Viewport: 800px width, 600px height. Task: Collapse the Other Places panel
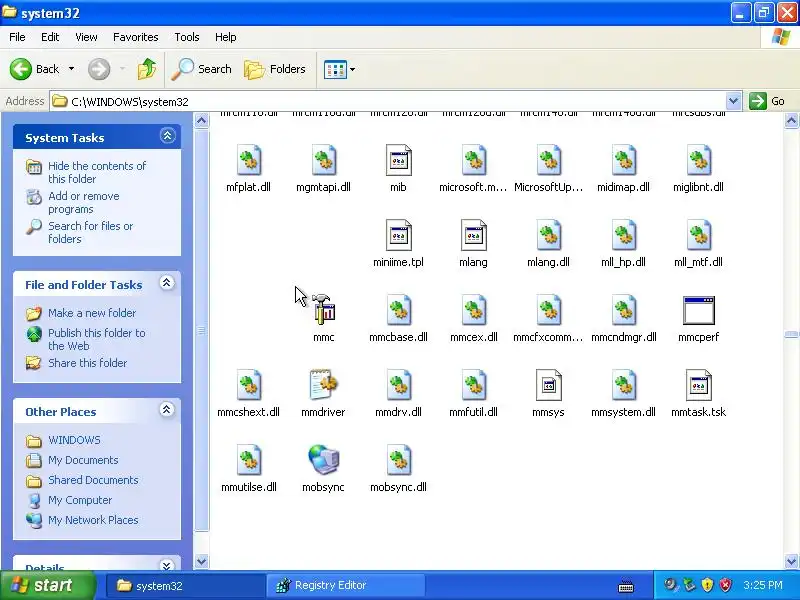[x=167, y=410]
